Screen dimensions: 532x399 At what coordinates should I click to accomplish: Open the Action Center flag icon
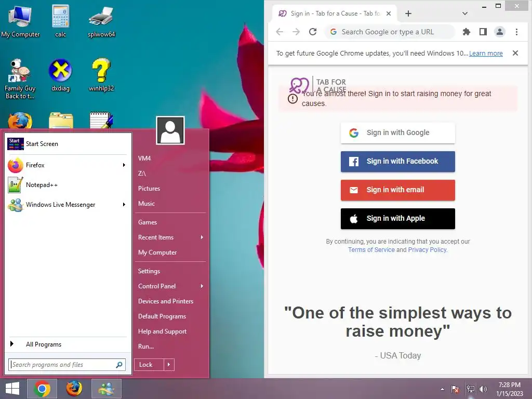point(455,389)
